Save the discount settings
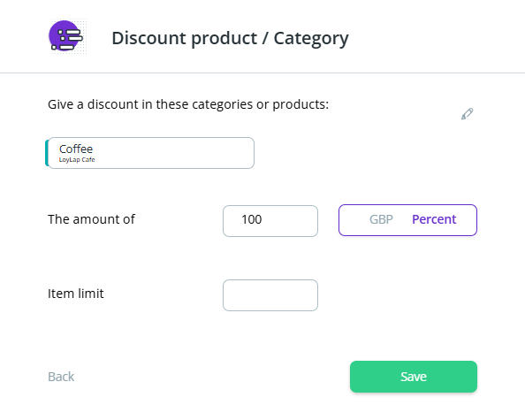 tap(414, 377)
